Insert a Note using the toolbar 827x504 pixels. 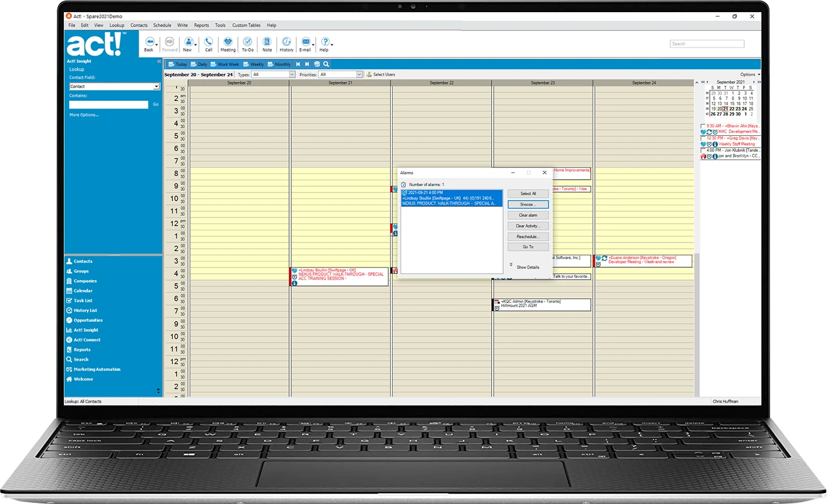pos(267,44)
